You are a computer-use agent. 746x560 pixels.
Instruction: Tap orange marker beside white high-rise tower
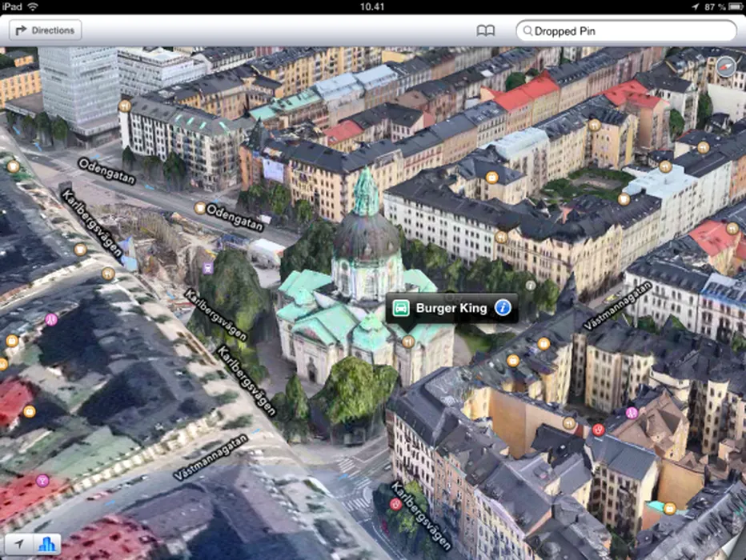pyautogui.click(x=125, y=105)
